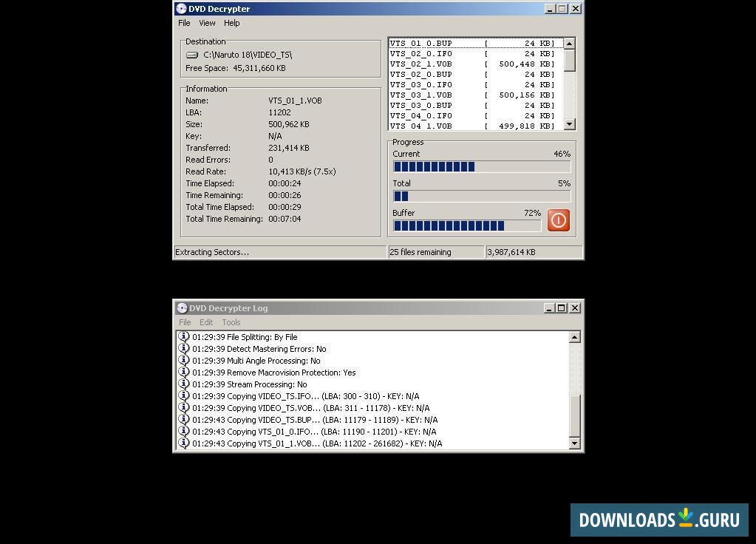
Task: Click info icon beside Remove Macrovision Protection entry
Action: coord(184,373)
